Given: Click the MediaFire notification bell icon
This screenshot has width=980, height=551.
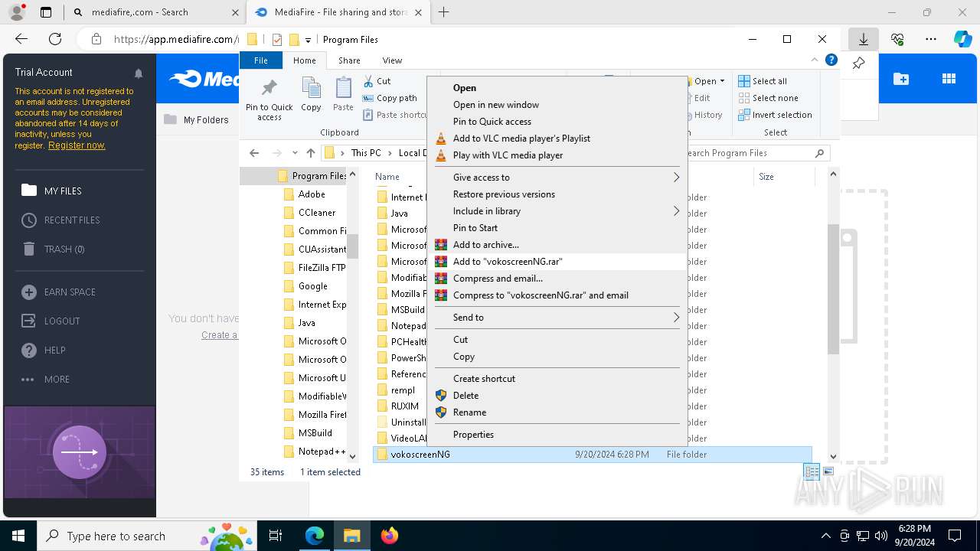Looking at the screenshot, I should pyautogui.click(x=139, y=73).
